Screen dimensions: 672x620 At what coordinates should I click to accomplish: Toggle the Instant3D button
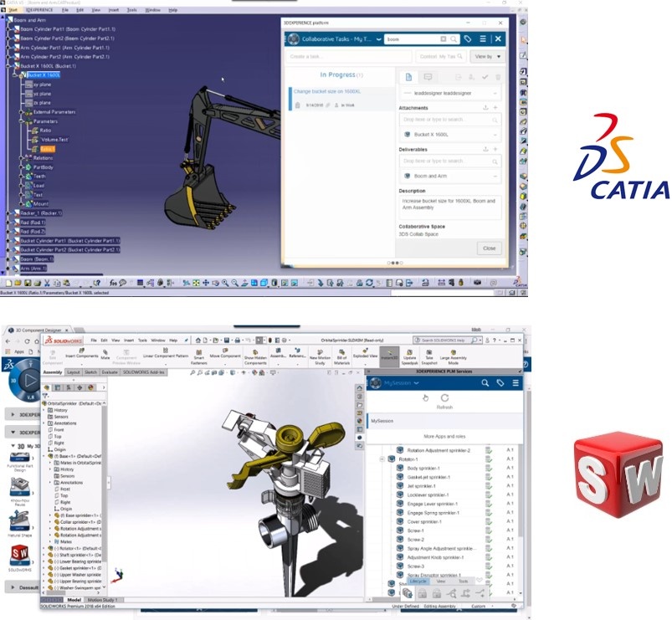click(x=389, y=356)
